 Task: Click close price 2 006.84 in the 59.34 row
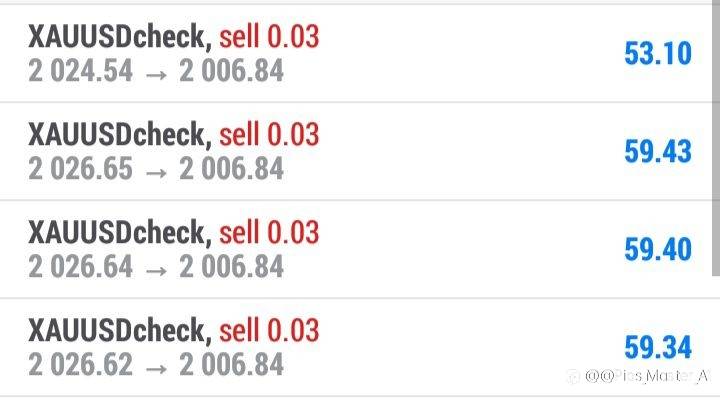231,364
